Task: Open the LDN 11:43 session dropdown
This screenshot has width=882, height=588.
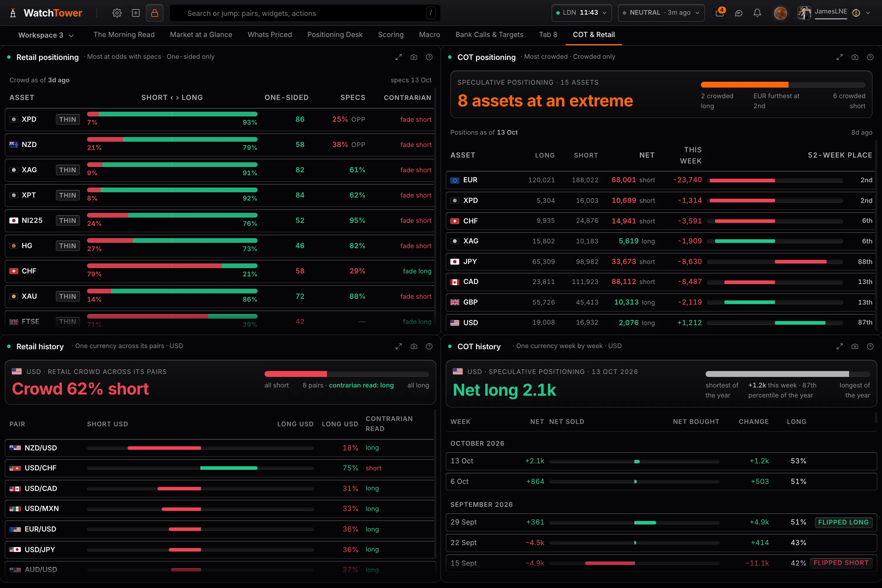Action: [582, 13]
